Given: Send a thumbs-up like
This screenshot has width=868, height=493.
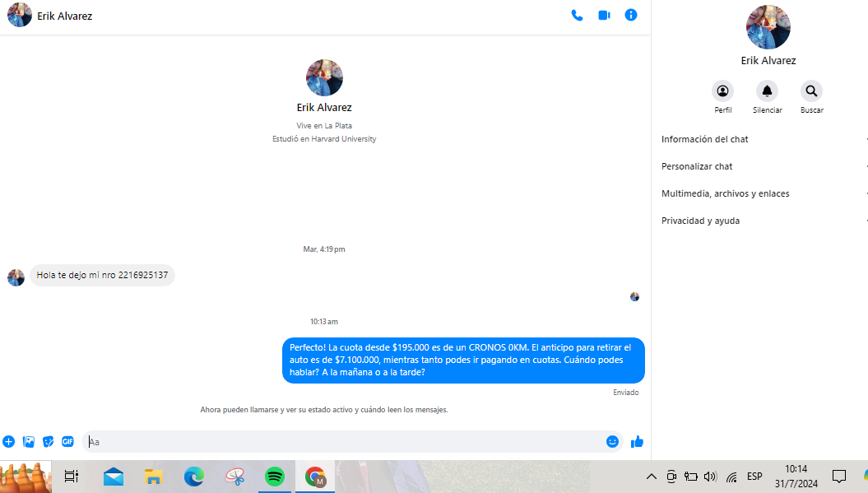Looking at the screenshot, I should tap(637, 442).
